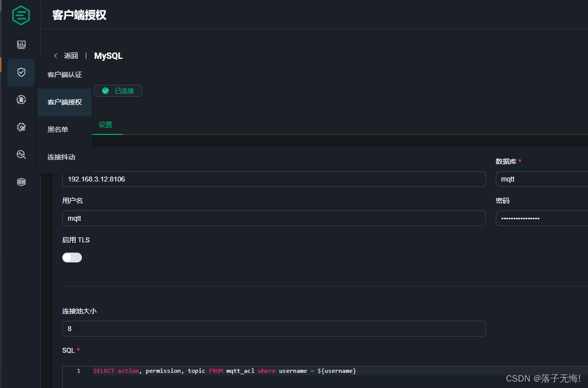Open the stacked layers sidebar icon
Screen dimensions: 588x388
tap(22, 182)
